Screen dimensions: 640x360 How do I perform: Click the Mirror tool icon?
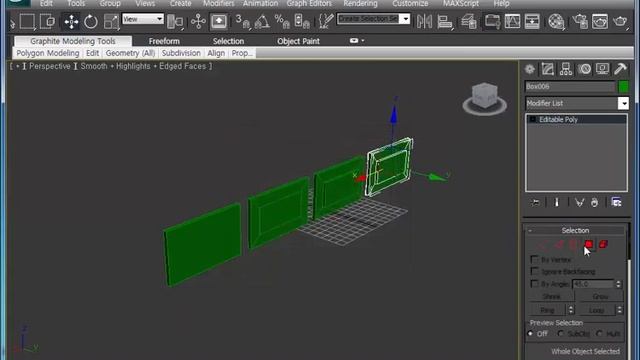click(424, 21)
